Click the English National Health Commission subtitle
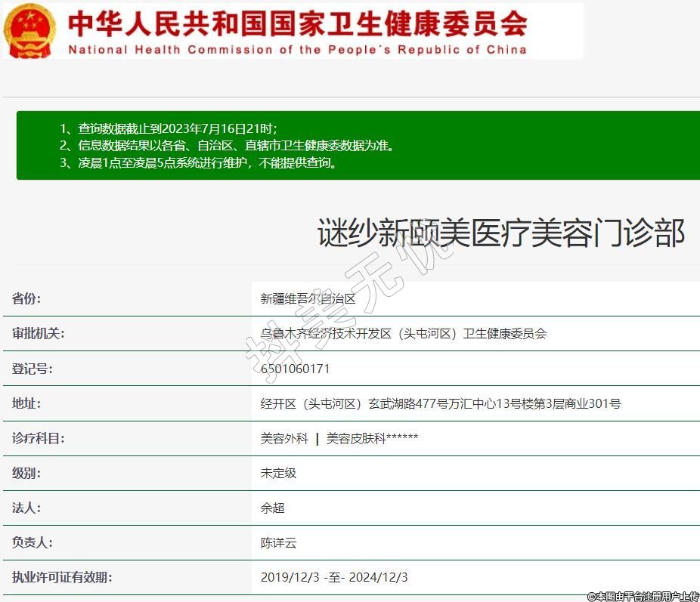Image resolution: width=700 pixels, height=602 pixels. 297,50
